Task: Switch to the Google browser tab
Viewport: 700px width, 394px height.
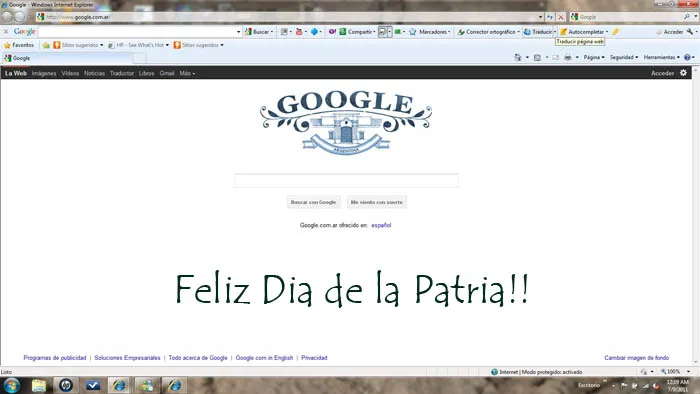Action: point(67,58)
